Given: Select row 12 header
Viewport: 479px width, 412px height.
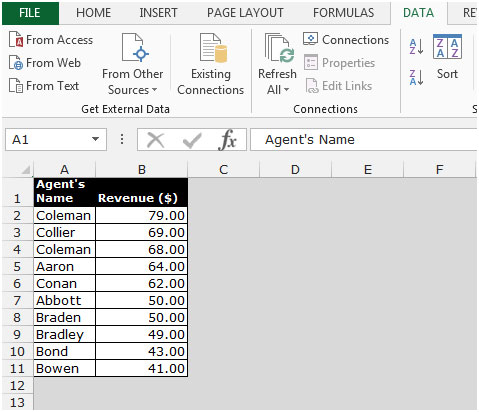Looking at the screenshot, I should coord(17,386).
